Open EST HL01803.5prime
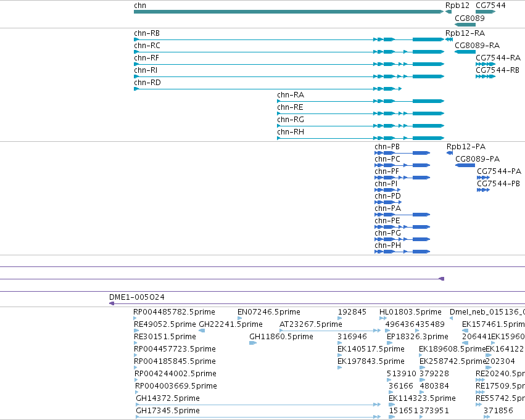The width and height of the screenshot is (525, 420). (410, 312)
